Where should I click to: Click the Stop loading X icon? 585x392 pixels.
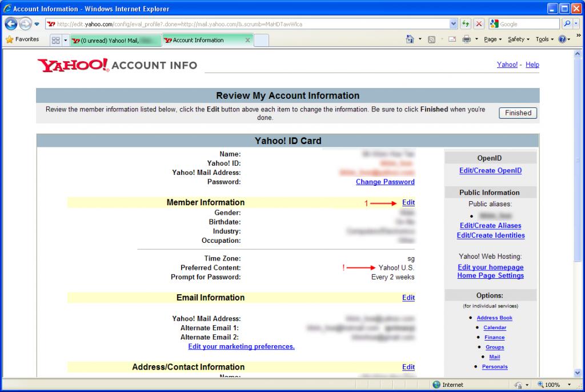pyautogui.click(x=479, y=24)
